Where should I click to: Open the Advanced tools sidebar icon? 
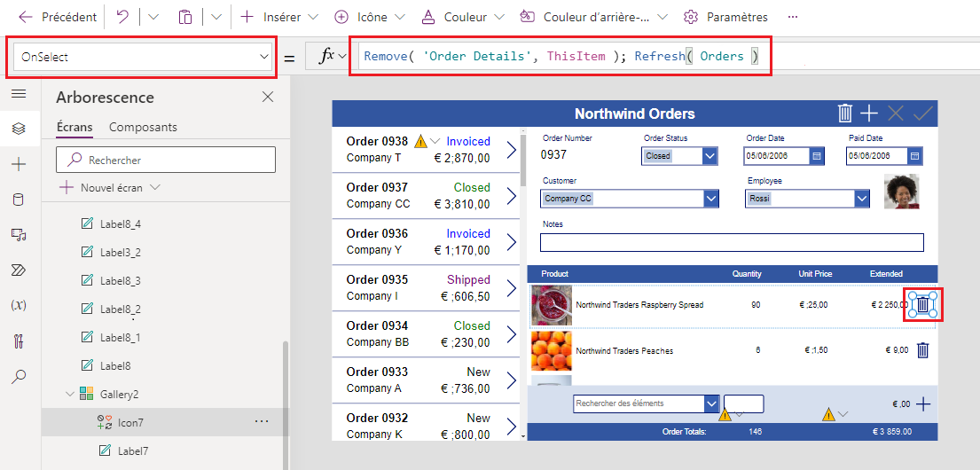pos(19,341)
